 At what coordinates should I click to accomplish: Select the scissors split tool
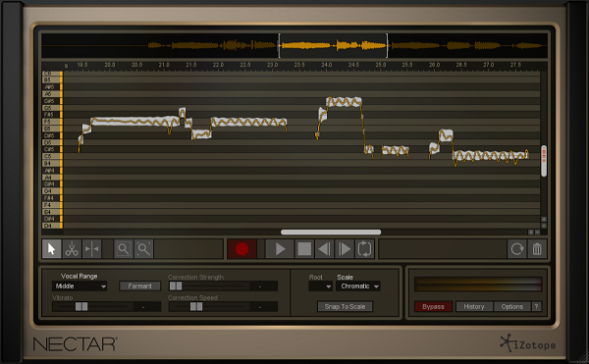[x=72, y=249]
